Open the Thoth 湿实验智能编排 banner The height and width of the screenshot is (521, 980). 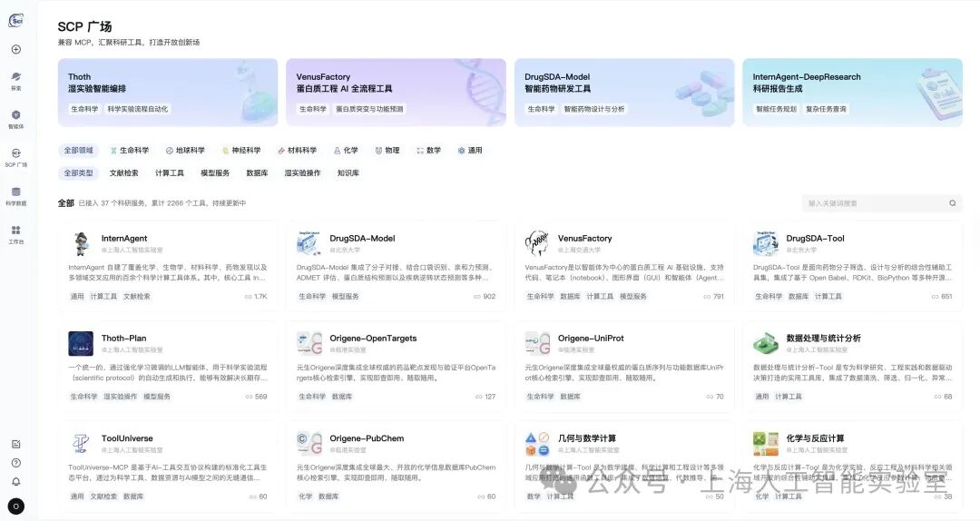tap(168, 93)
